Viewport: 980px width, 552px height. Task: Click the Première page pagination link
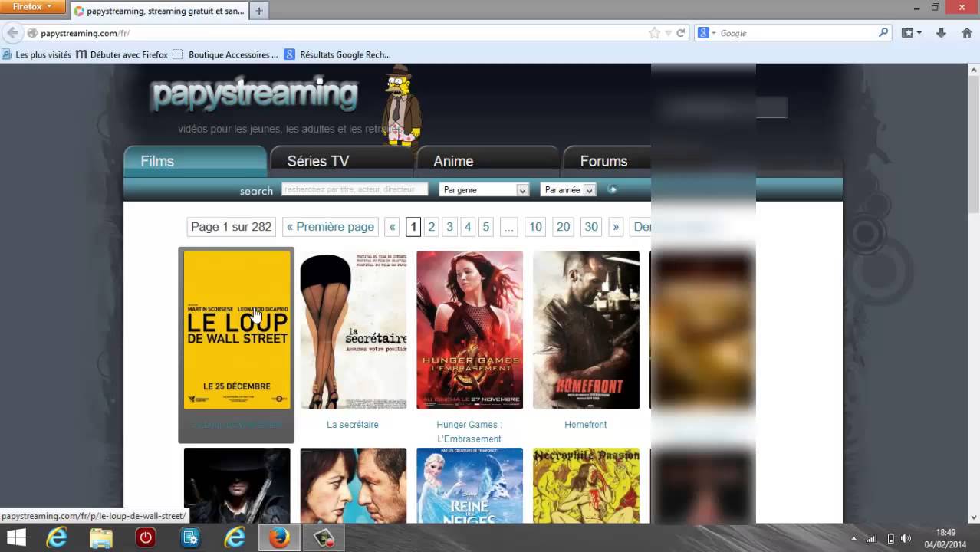330,227
